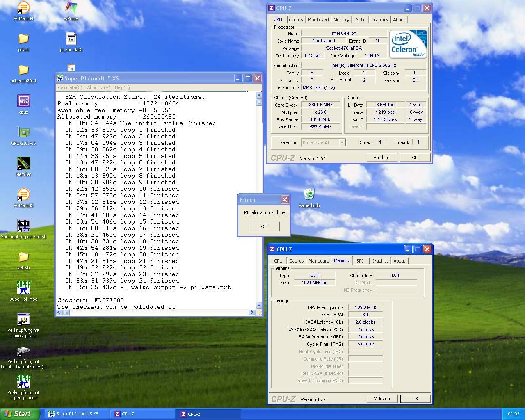Open the Windows Start menu
This screenshot has width=525, height=420.
tap(20, 414)
